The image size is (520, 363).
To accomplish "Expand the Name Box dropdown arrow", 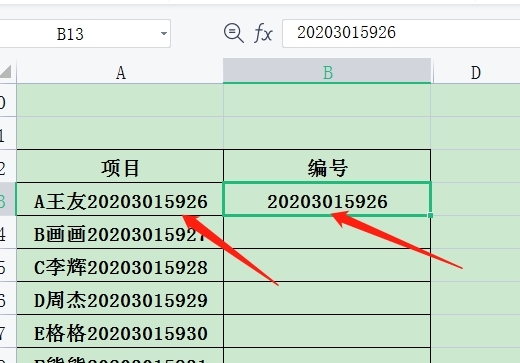I will tap(164, 34).
